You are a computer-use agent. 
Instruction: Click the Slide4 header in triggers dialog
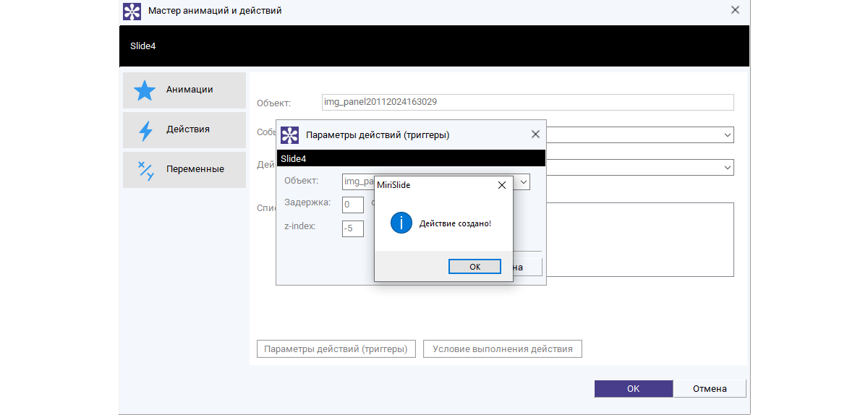click(294, 158)
